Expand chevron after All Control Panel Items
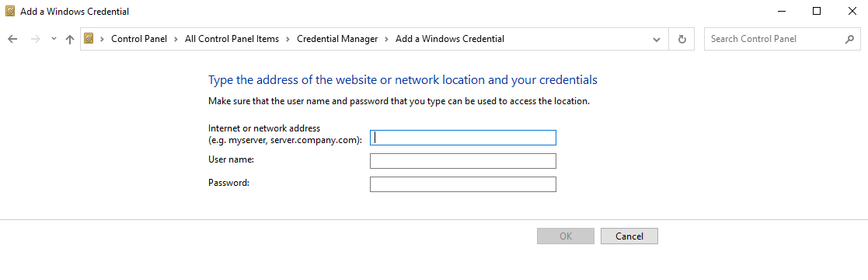Viewport: 868px width, 280px height. [288, 39]
